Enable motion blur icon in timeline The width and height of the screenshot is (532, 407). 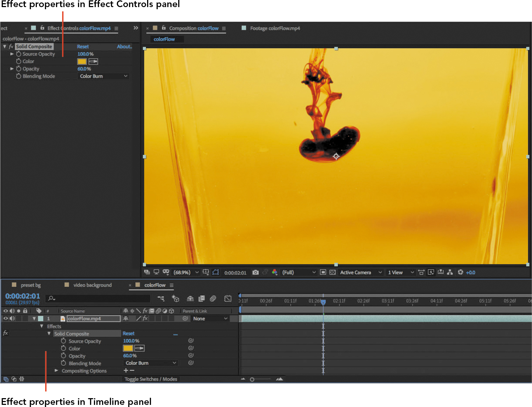point(213,299)
